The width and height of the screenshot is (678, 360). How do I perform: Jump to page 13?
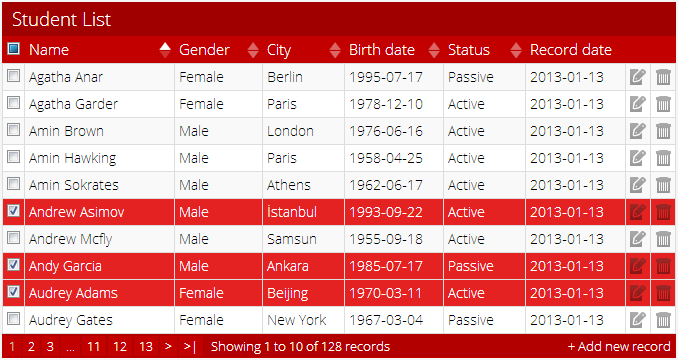coord(146,347)
